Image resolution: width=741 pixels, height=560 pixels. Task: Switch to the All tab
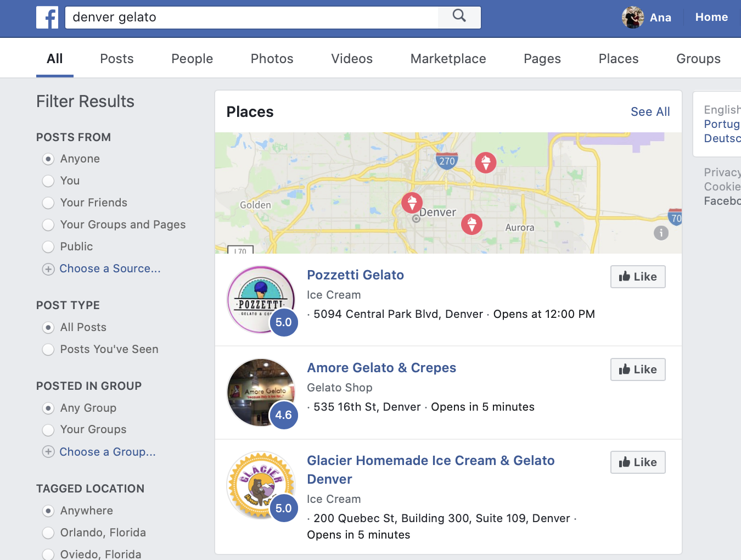pos(55,59)
